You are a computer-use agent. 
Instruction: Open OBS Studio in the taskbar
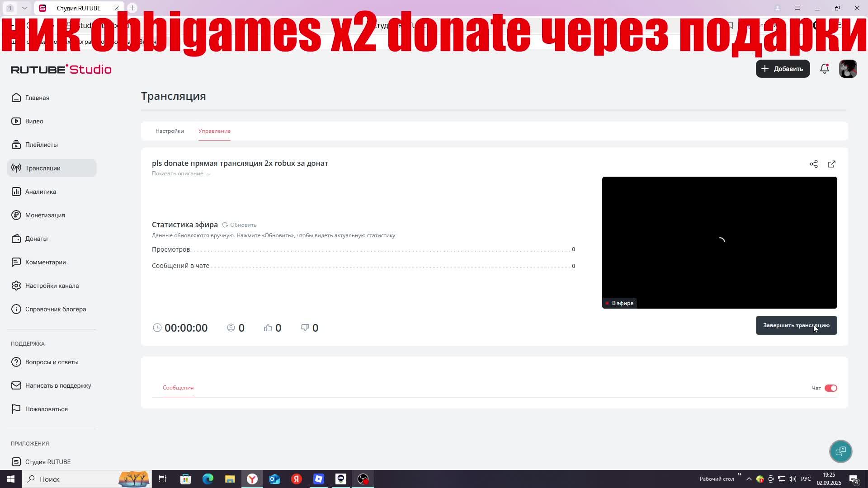click(363, 479)
